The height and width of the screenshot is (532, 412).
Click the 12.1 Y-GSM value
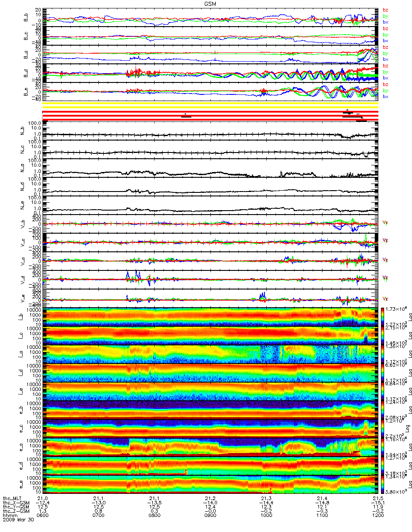tap(322, 507)
